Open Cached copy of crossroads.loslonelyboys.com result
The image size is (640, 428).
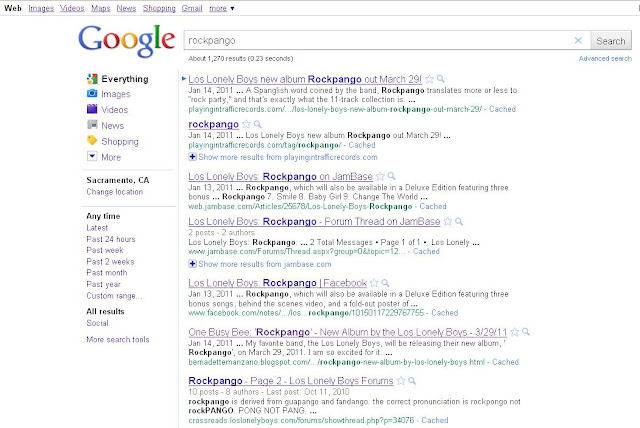tap(435, 420)
